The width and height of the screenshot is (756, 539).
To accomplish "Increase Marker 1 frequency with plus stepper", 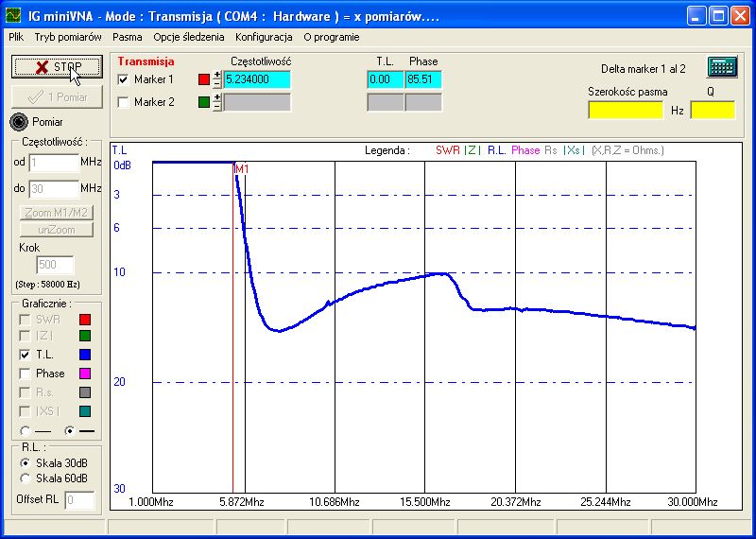I will pyautogui.click(x=217, y=75).
